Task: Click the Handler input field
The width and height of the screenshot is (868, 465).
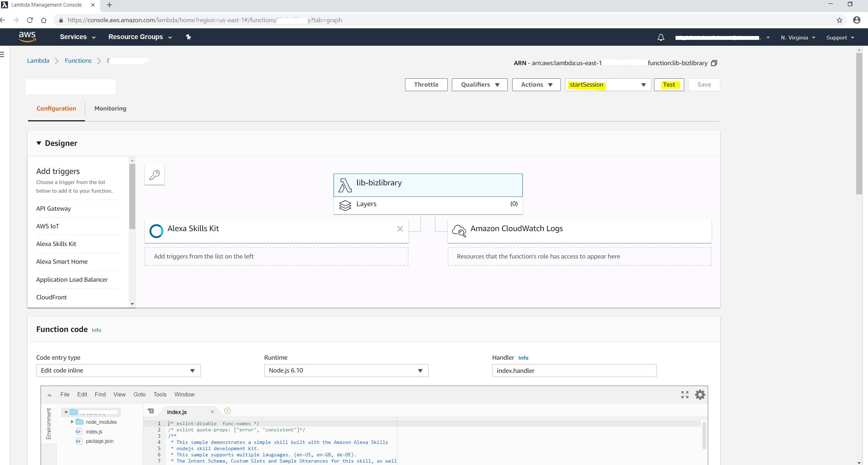Action: pos(574,370)
